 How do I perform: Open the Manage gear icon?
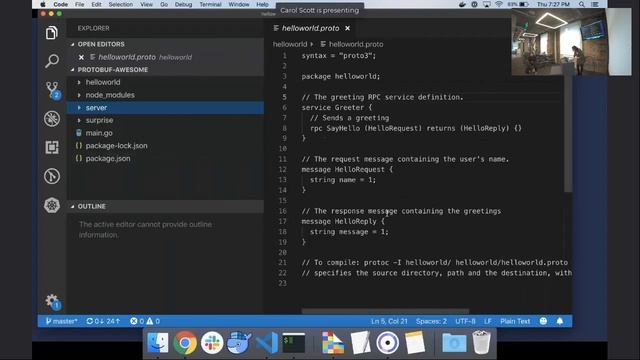click(x=52, y=302)
